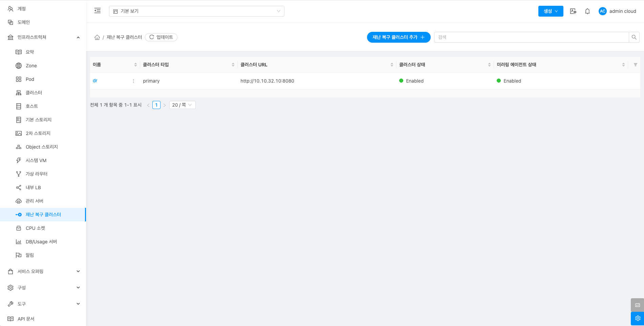
Task: Open the 20 / 쪽 page size dropdown
Action: pyautogui.click(x=182, y=105)
